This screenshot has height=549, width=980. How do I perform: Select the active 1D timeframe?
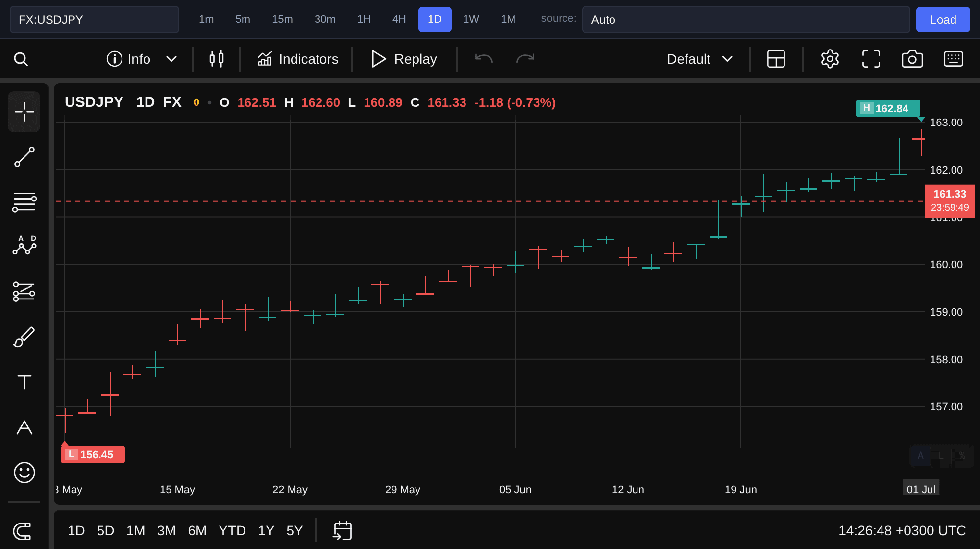435,19
